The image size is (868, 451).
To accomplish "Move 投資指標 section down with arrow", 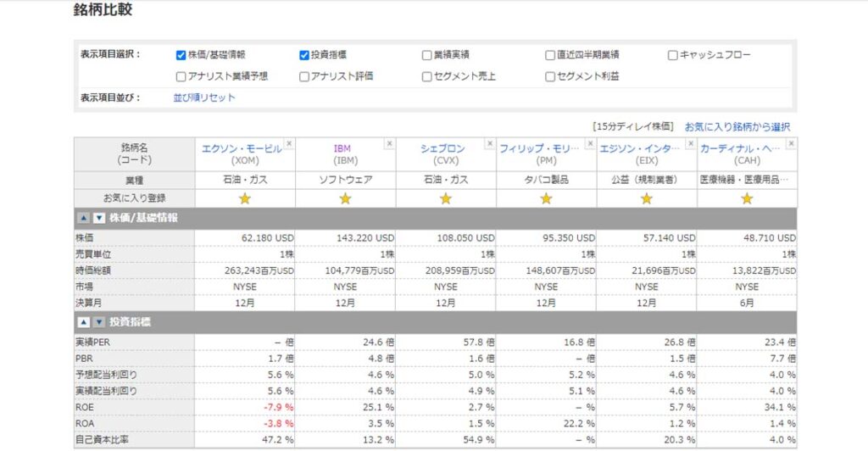I will 99,322.
